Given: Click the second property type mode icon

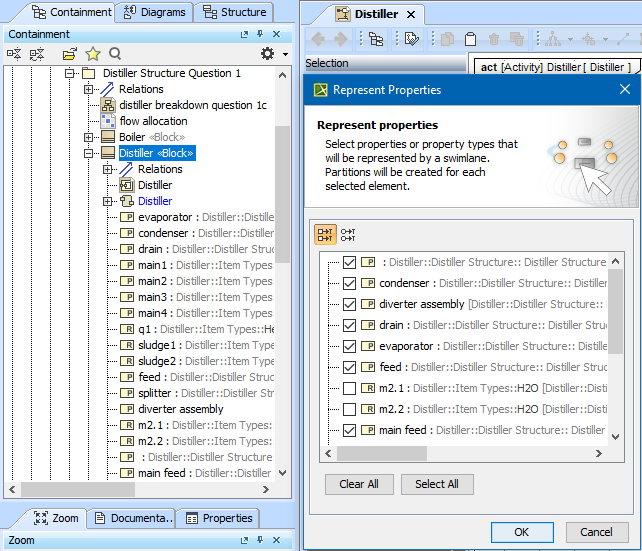Looking at the screenshot, I should (348, 235).
